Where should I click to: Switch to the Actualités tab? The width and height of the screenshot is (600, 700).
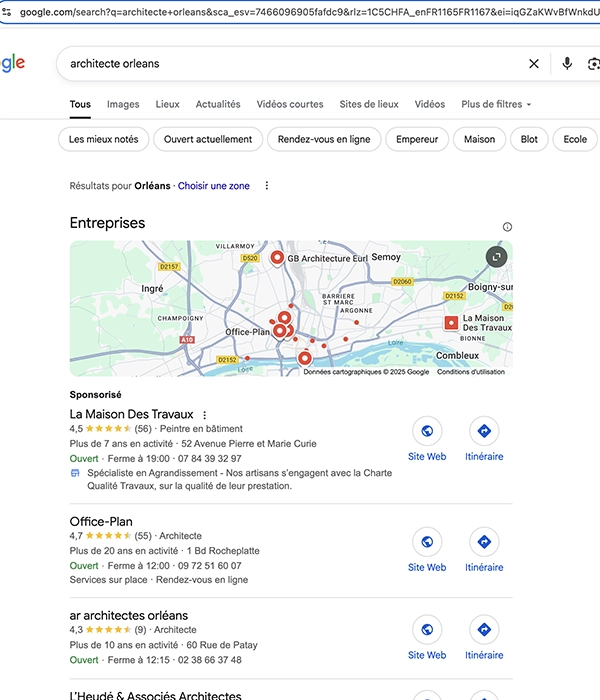point(218,104)
